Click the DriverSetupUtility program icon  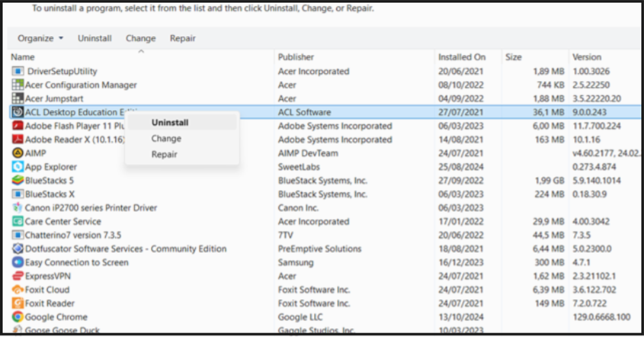click(x=18, y=71)
